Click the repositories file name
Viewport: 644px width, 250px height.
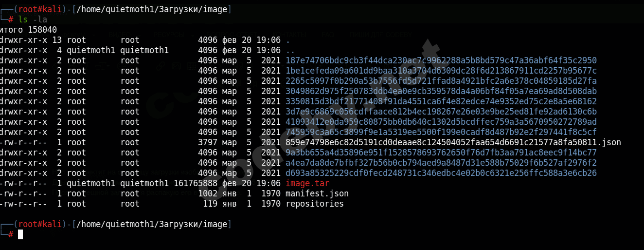[x=314, y=204]
